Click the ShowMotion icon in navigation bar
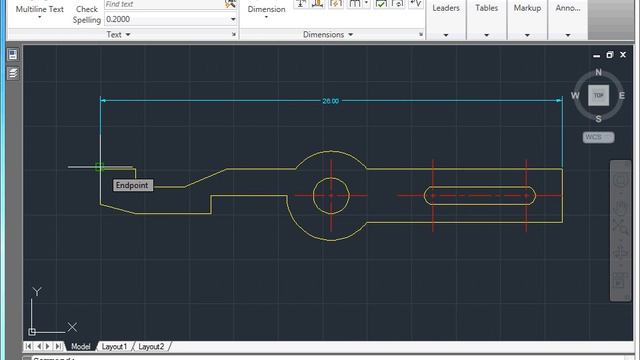640x360 pixels. 620,281
